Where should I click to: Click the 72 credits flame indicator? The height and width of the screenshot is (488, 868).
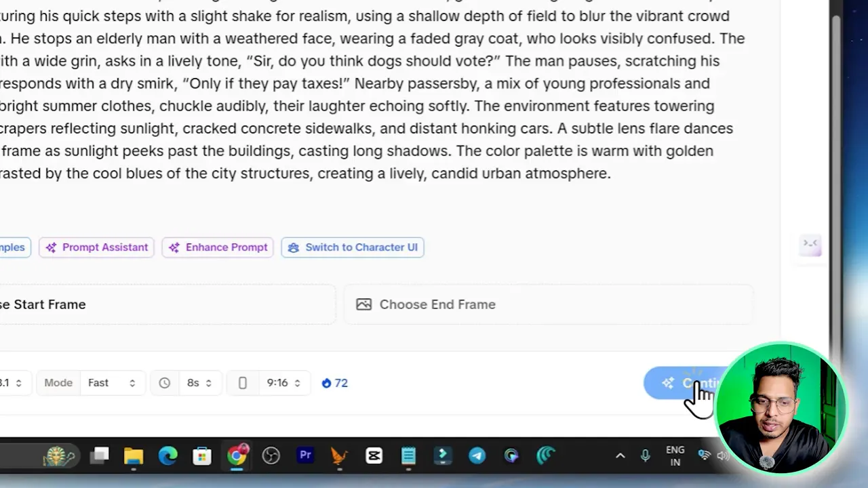335,383
